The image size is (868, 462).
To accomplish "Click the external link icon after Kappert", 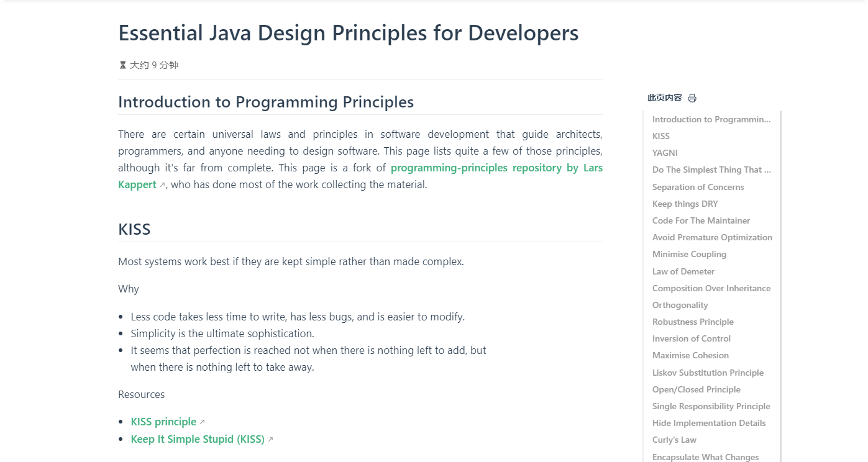I will (163, 185).
